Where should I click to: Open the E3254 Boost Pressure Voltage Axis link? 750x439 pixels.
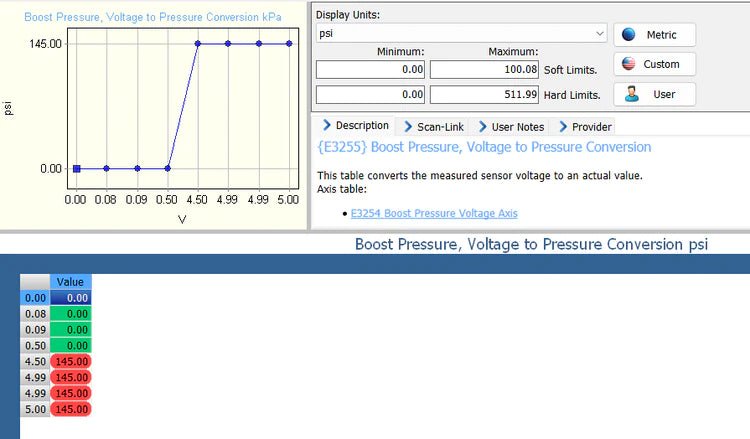click(x=434, y=213)
